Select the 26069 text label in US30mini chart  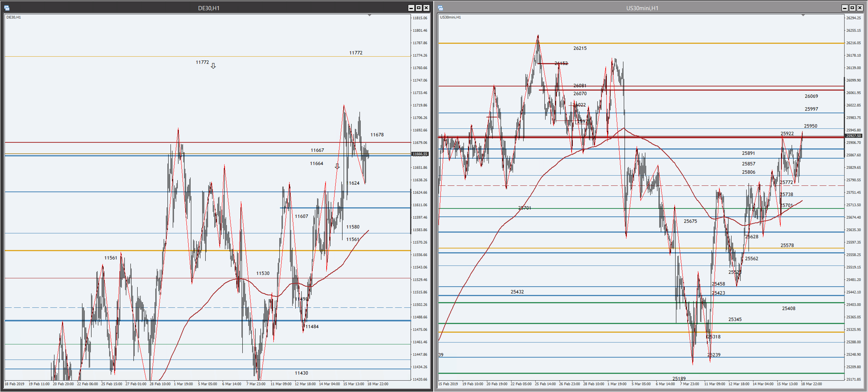[812, 96]
